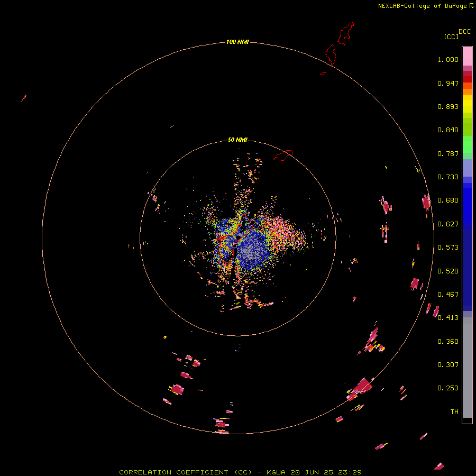476x476 pixels.
Task: Click the 0.307 scale value
Action: (x=448, y=365)
